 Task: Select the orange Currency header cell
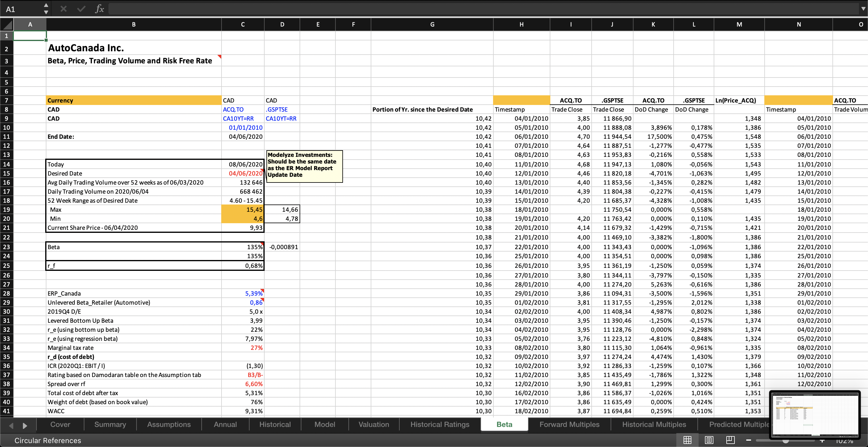click(134, 100)
